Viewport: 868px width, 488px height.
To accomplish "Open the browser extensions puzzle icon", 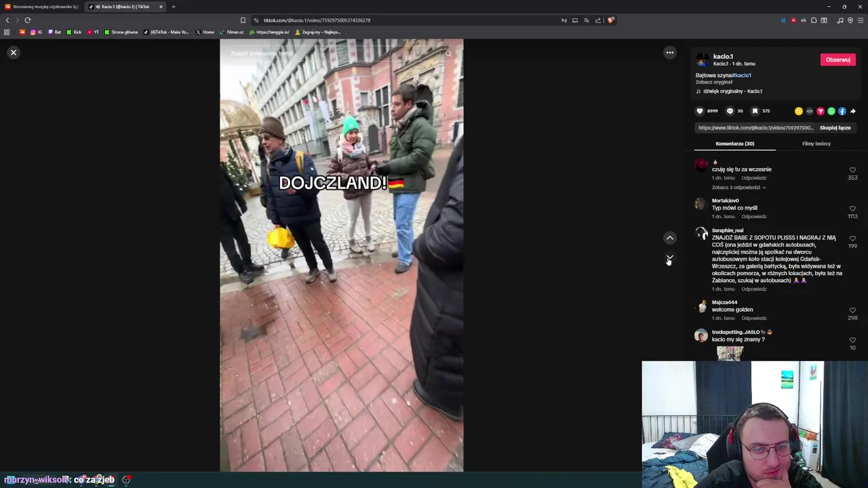I will [814, 20].
